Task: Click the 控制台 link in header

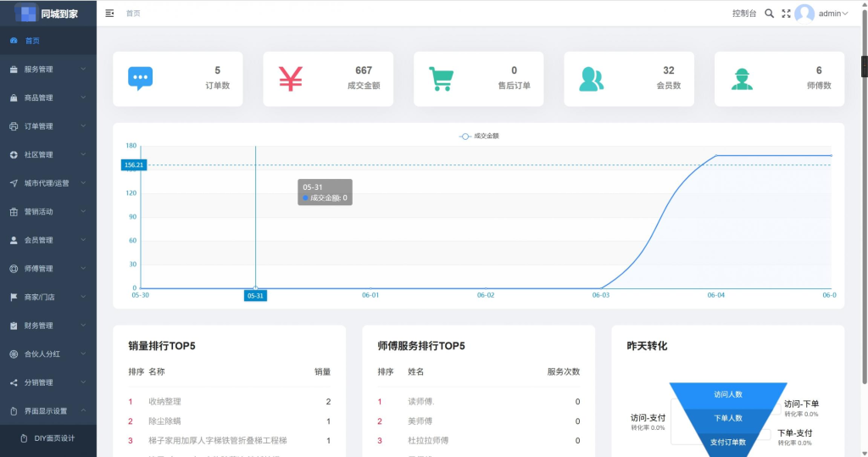Action: 744,14
